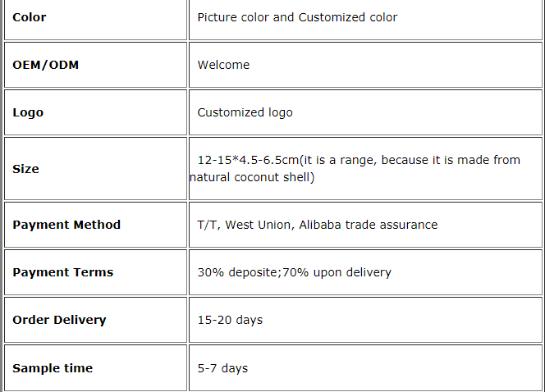Select the '5-7 days' value
Viewport: 545px width, 392px height.
[x=222, y=368]
